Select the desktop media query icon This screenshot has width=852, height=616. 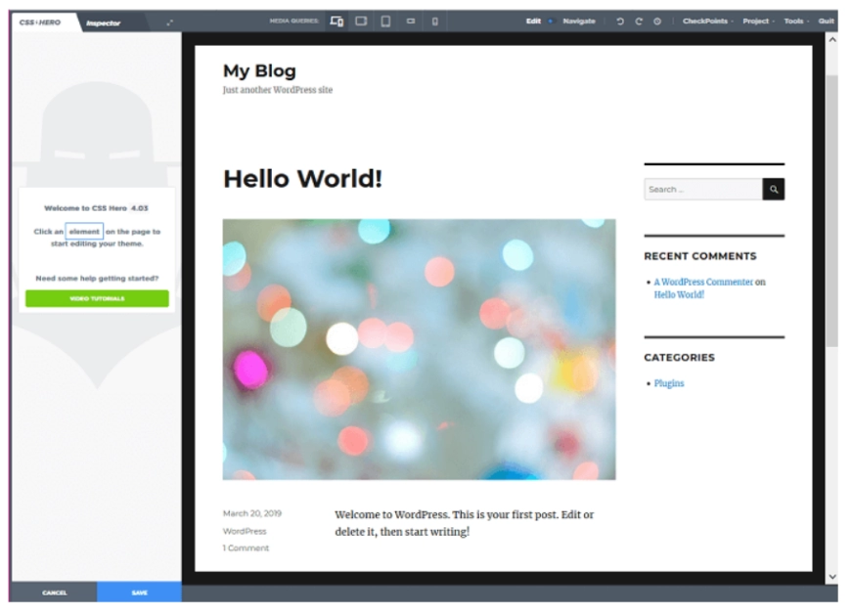pos(336,22)
